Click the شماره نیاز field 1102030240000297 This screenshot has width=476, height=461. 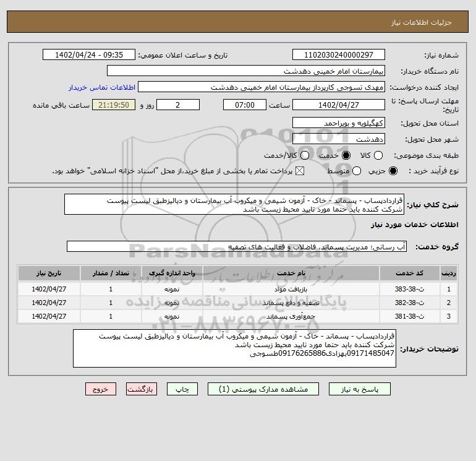pos(339,54)
